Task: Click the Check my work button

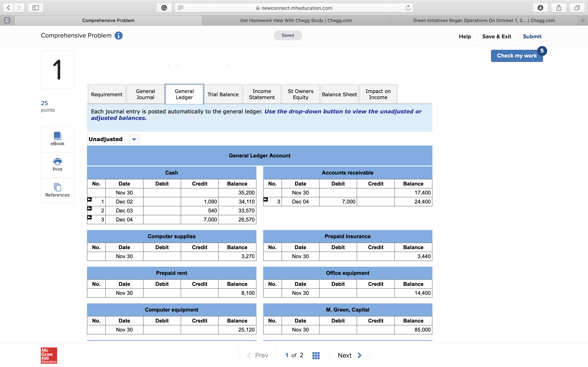Action: (x=517, y=56)
